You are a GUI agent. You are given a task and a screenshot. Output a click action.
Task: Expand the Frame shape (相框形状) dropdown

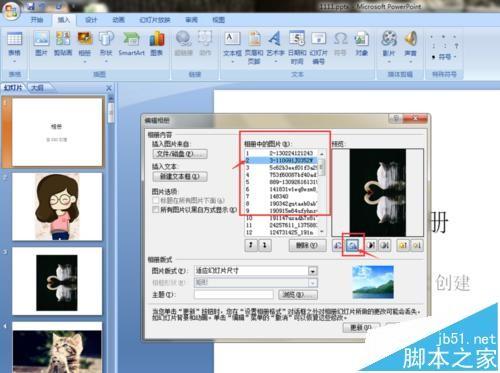pos(313,283)
